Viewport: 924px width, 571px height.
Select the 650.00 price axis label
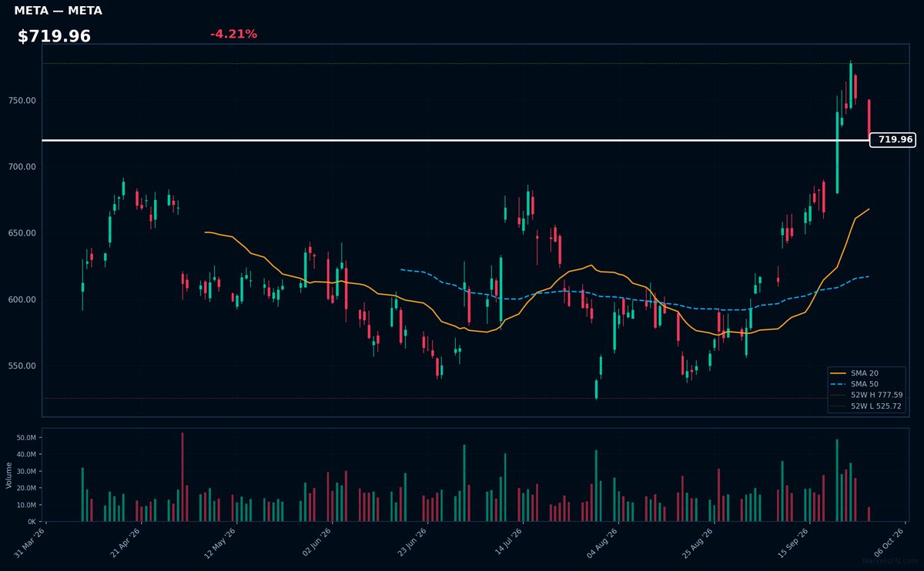[22, 233]
